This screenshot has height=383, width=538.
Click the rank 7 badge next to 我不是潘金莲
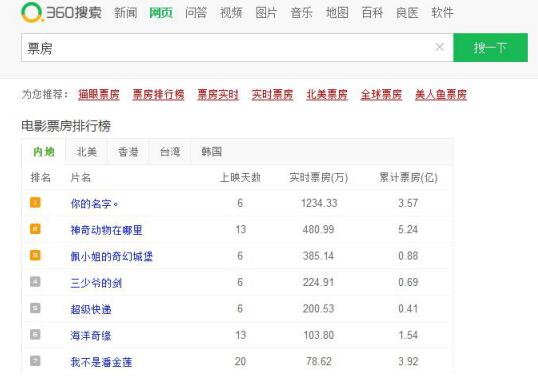coord(35,361)
